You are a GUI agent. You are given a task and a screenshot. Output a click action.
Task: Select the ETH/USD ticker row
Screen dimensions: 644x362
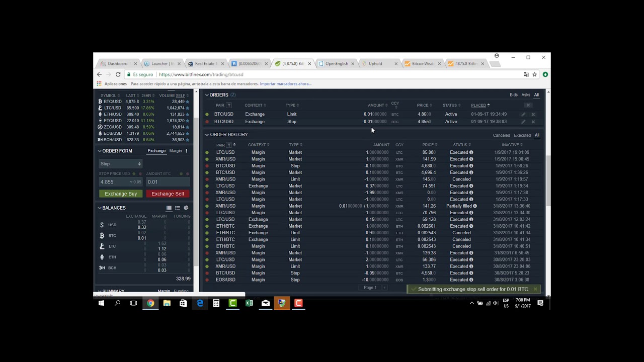tap(144, 114)
